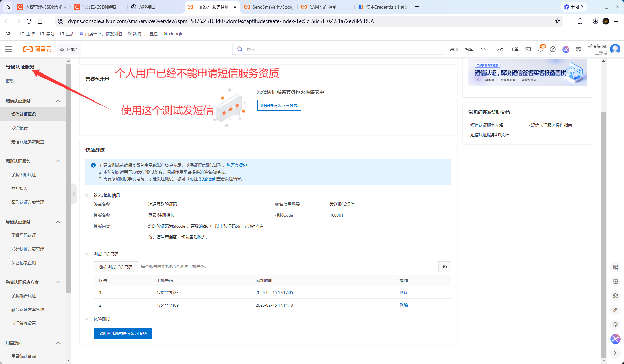This screenshot has width=624, height=364.
Task: Go to browser home page
Action: [40, 21]
